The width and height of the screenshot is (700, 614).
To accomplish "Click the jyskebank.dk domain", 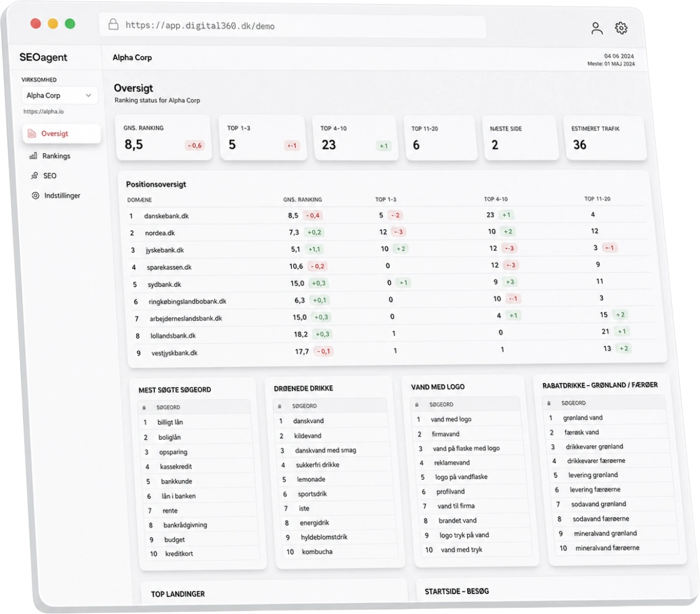I will point(165,250).
